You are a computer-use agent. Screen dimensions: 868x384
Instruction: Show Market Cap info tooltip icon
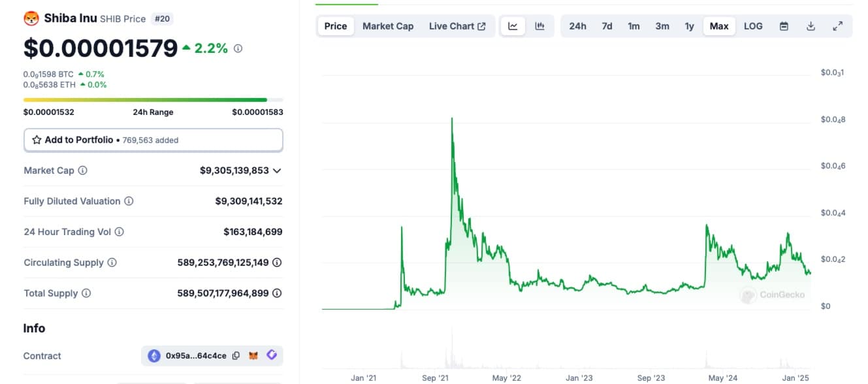coord(82,170)
